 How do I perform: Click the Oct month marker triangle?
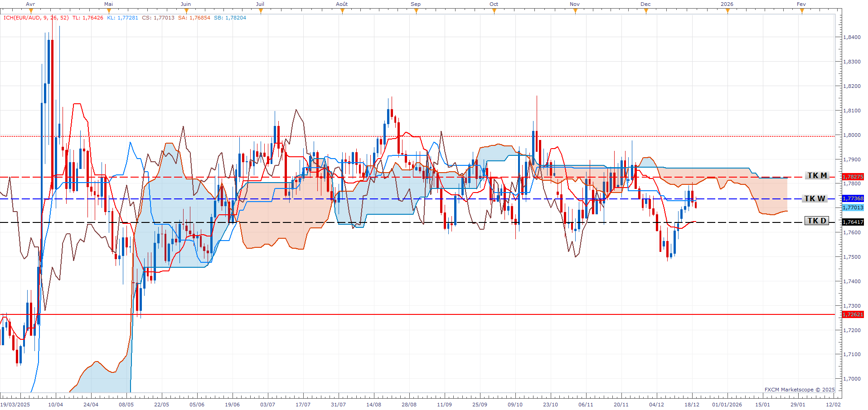coord(494,11)
